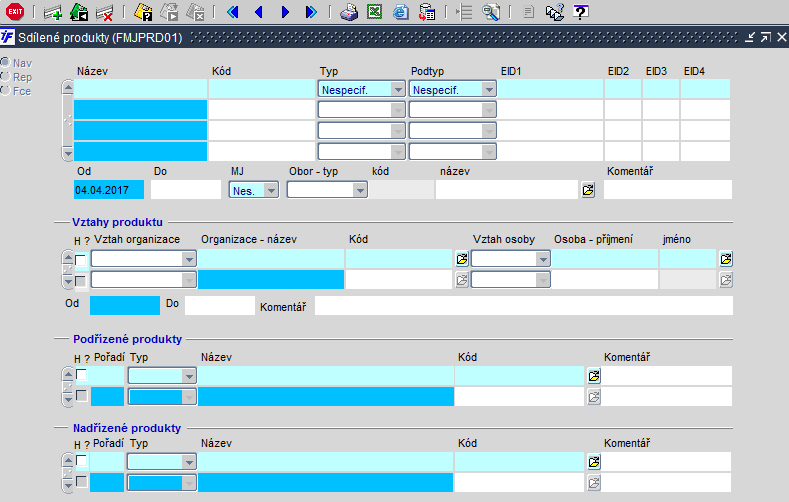This screenshot has width=789, height=502.
Task: Click the cancel query icon
Action: coord(195,12)
